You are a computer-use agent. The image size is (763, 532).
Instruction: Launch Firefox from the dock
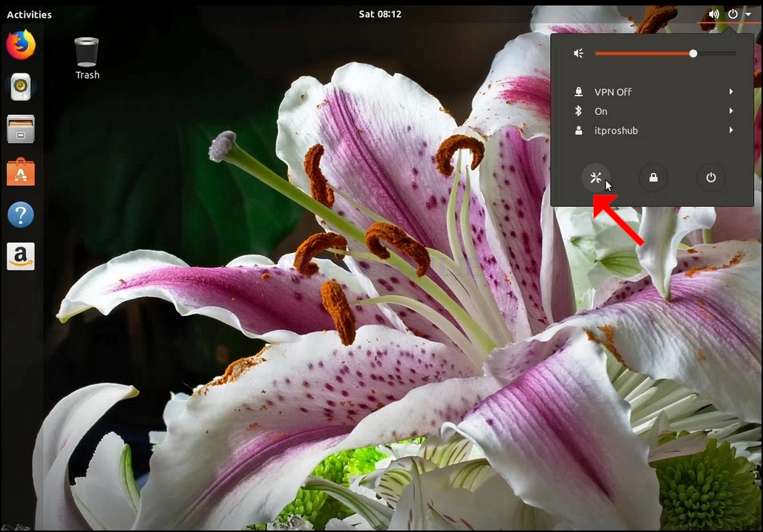[21, 45]
